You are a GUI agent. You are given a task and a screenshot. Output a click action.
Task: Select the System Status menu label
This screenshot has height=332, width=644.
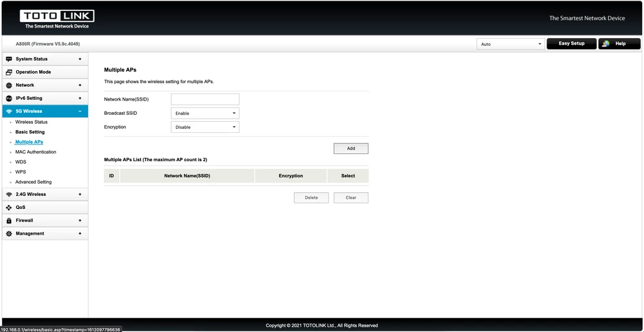pyautogui.click(x=32, y=59)
